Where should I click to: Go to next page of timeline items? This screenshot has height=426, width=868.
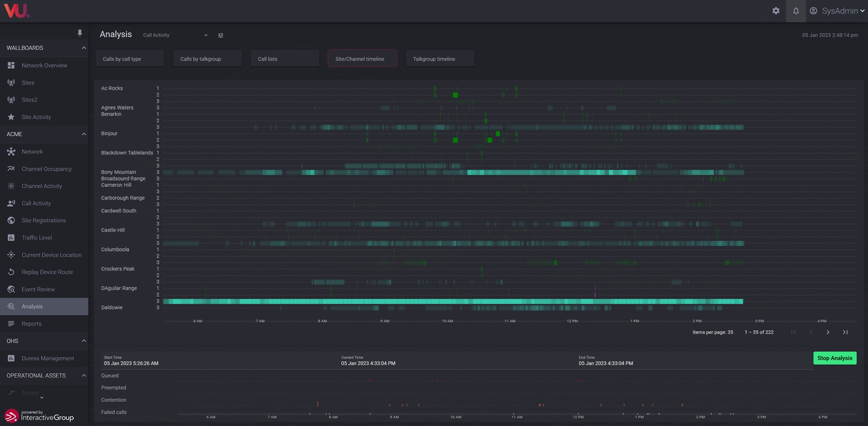pos(828,332)
